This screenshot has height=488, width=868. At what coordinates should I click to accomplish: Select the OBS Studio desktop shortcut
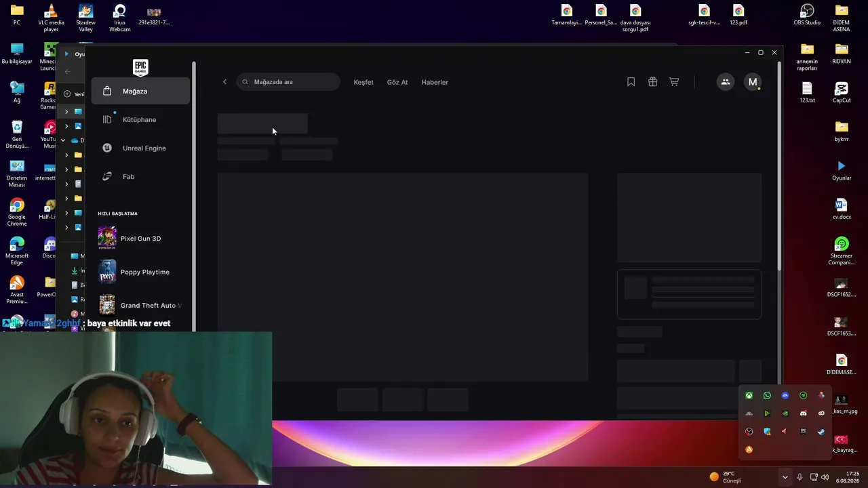807,15
